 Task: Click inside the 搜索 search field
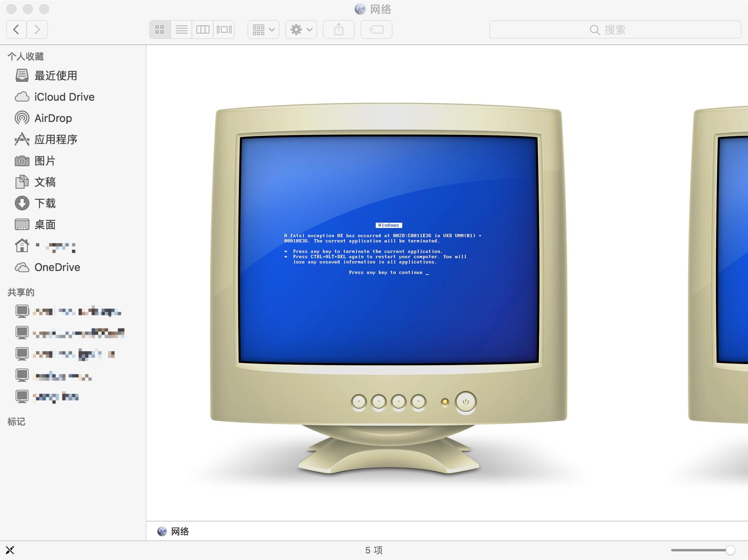click(614, 29)
